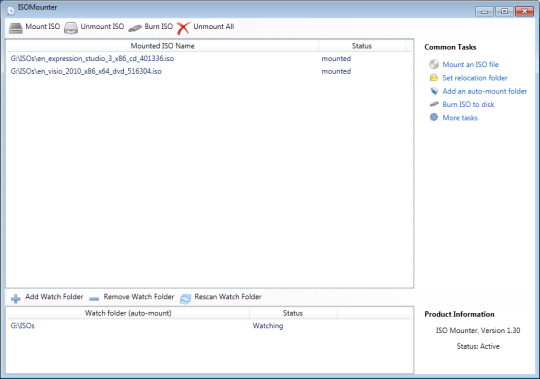
Task: Choose the Add an auto-mount folder link
Action: pos(485,91)
